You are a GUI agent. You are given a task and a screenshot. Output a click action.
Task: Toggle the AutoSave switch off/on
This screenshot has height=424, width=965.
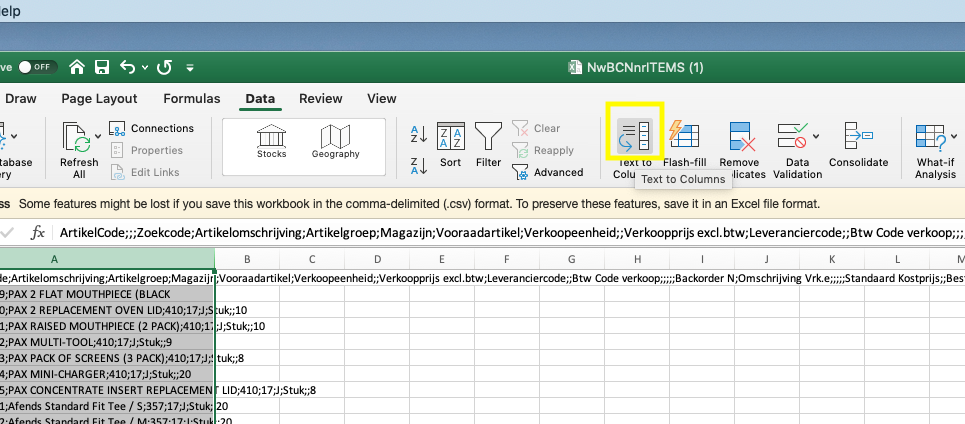coord(37,67)
